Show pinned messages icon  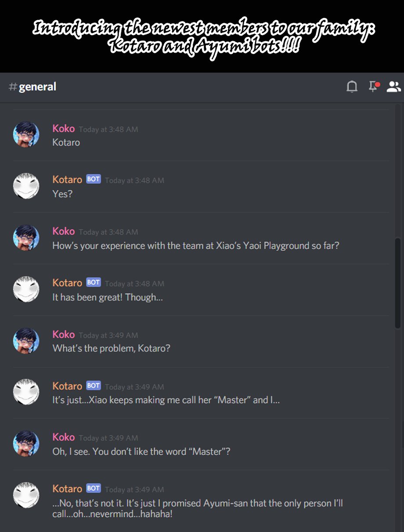click(x=374, y=86)
